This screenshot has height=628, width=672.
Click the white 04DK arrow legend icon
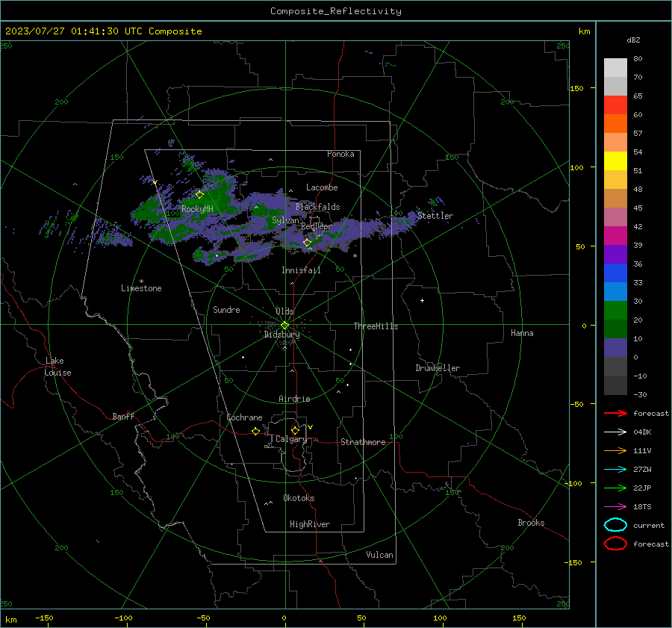[615, 432]
